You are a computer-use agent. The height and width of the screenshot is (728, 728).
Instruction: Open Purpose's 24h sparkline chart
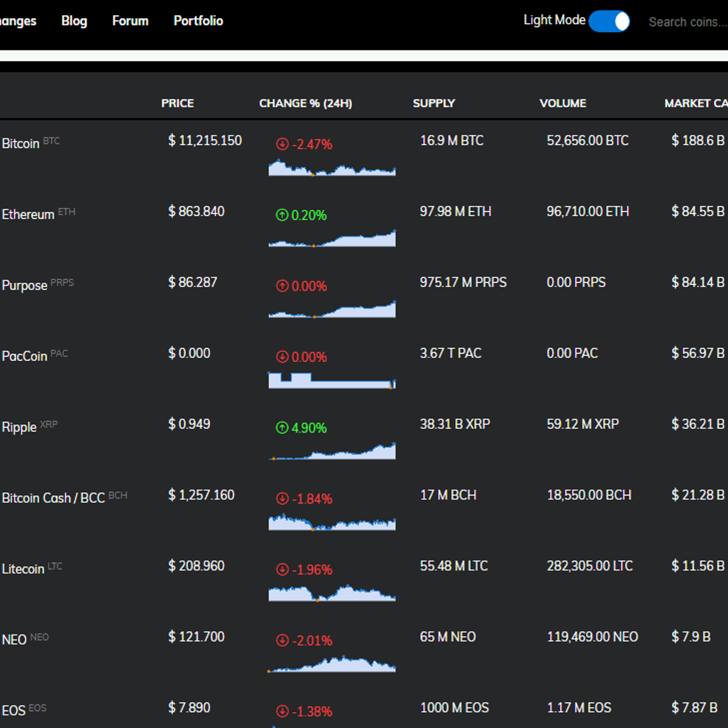[332, 309]
